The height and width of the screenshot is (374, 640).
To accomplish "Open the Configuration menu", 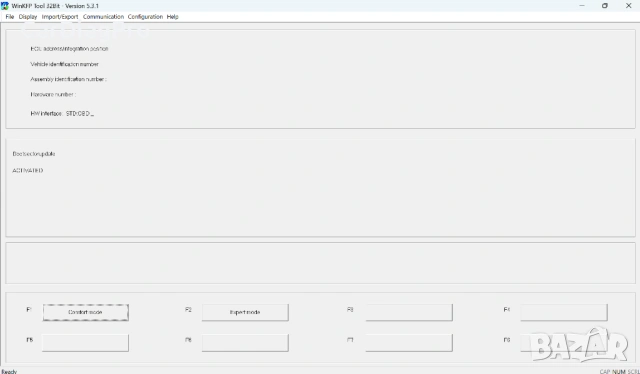I will coord(145,17).
